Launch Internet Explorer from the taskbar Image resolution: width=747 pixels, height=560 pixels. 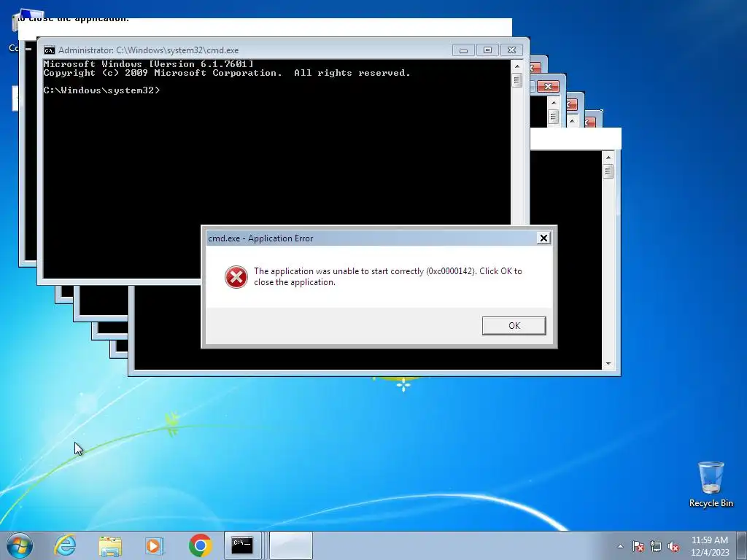pyautogui.click(x=65, y=545)
